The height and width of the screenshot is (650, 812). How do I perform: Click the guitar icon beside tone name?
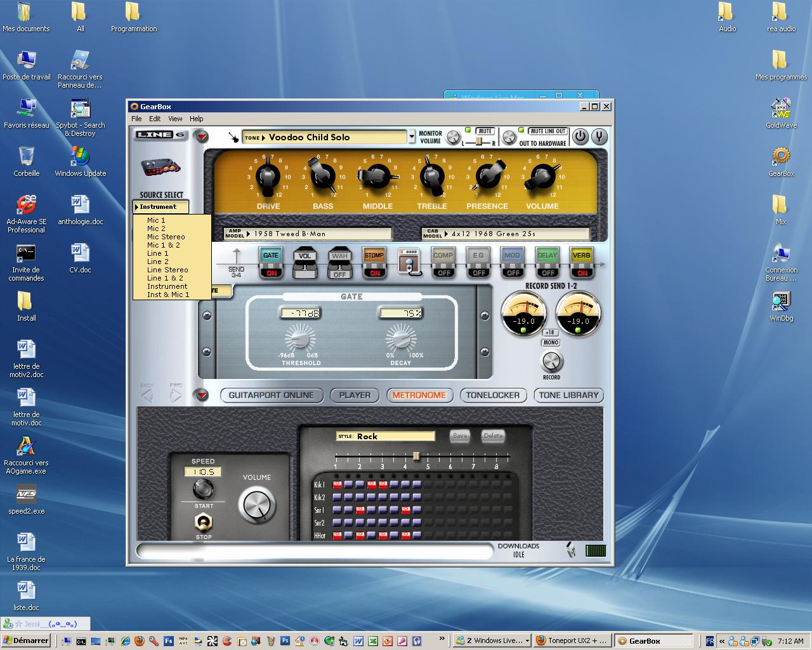233,137
